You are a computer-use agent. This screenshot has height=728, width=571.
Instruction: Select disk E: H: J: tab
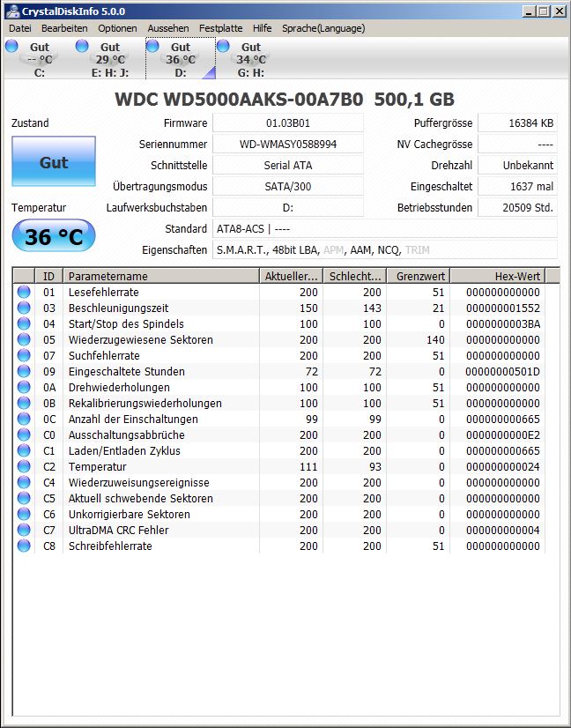110,59
